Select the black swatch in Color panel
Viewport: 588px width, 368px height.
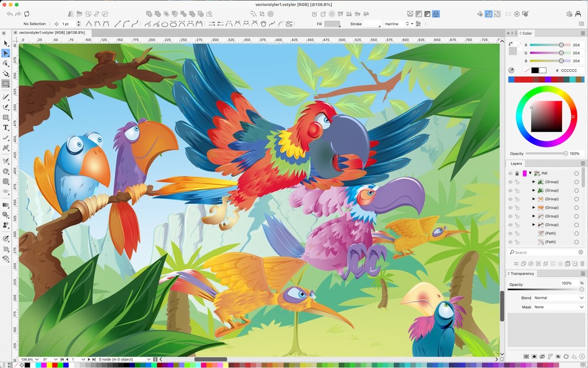(x=535, y=70)
